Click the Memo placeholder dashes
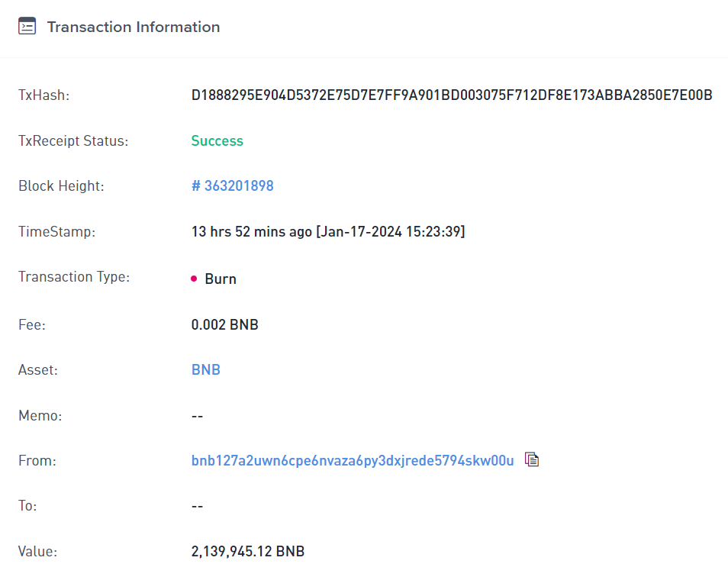The width and height of the screenshot is (728, 580). click(x=197, y=415)
